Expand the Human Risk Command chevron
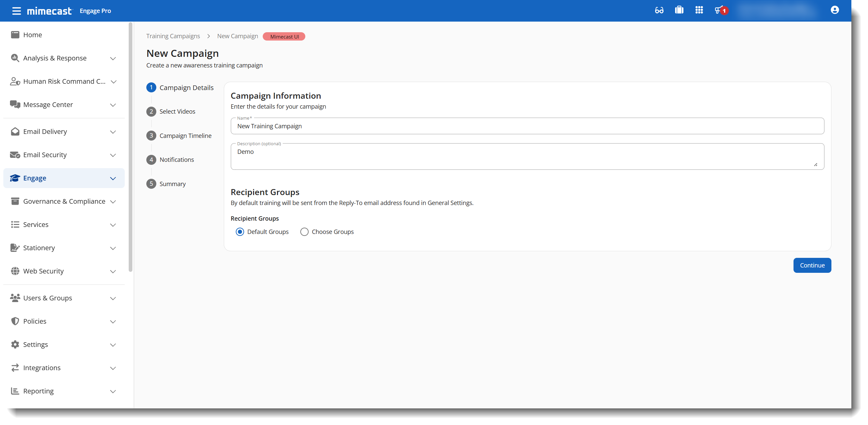Image resolution: width=868 pixels, height=425 pixels. (113, 81)
